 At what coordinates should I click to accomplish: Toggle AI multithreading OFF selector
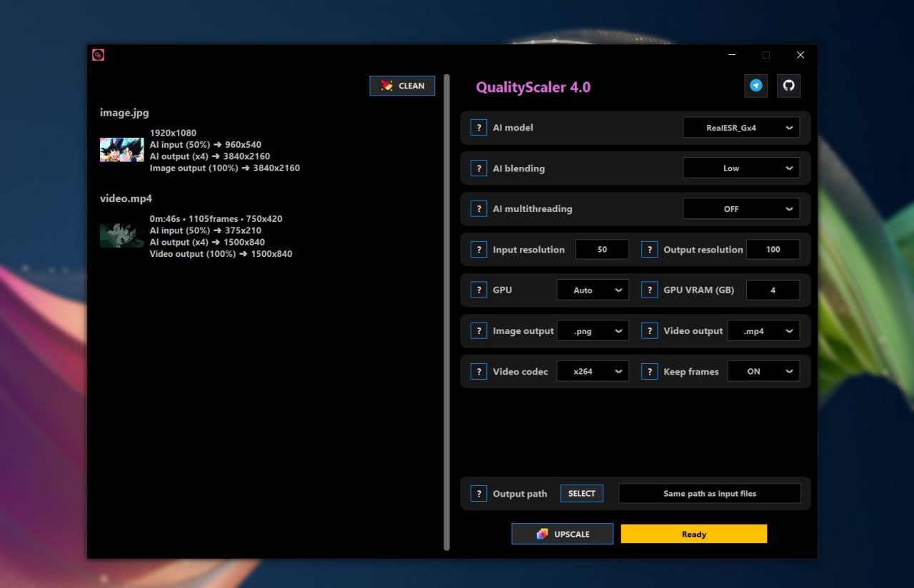point(741,209)
